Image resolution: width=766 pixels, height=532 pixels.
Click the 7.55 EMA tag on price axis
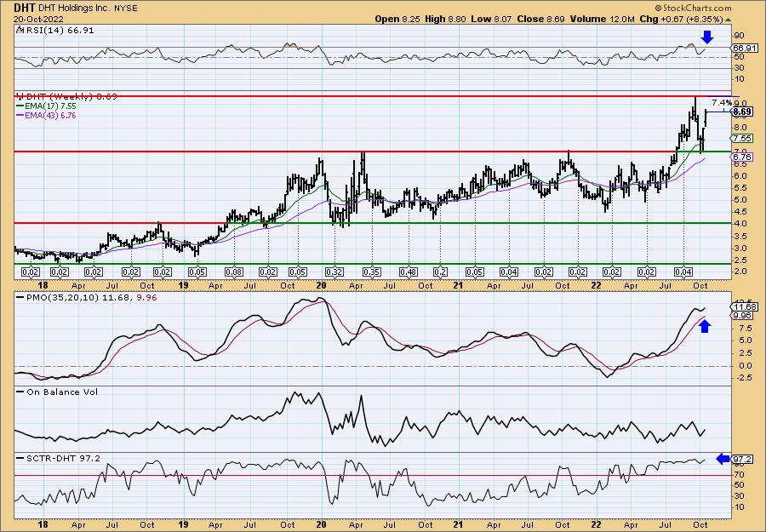(x=742, y=139)
